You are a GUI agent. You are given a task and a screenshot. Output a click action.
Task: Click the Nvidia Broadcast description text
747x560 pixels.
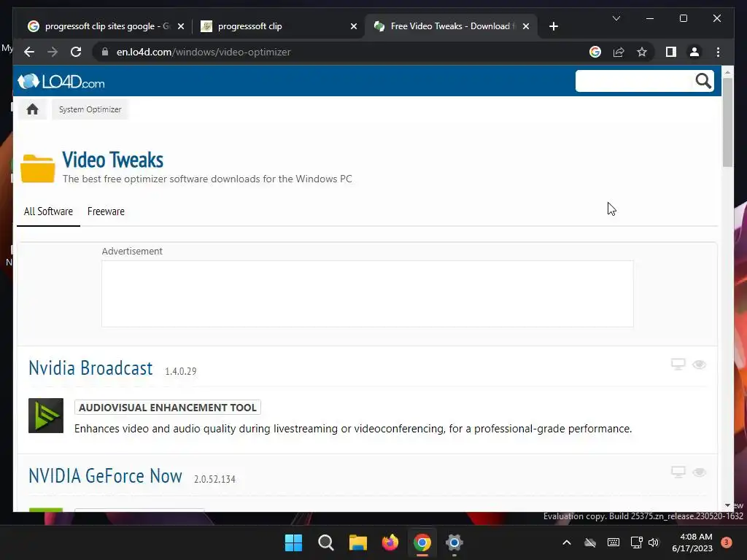click(x=353, y=429)
